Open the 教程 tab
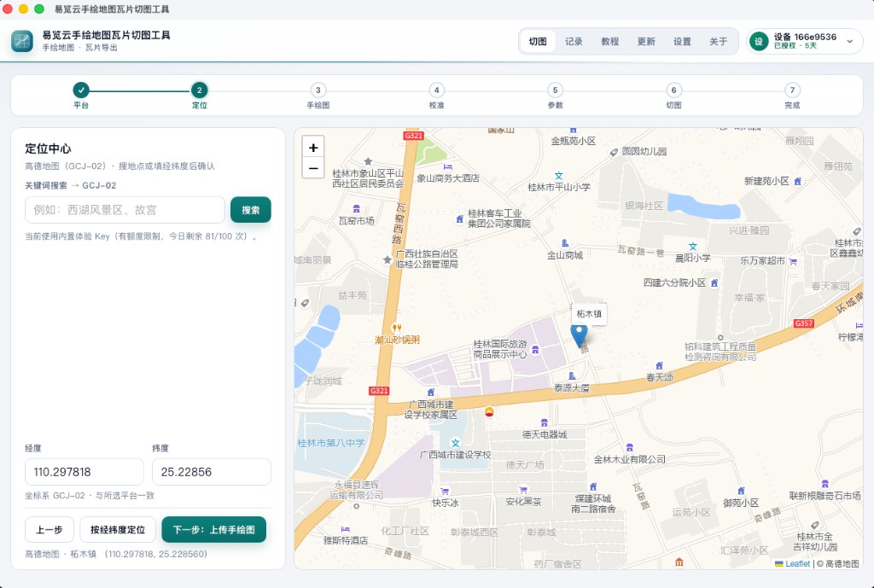This screenshot has width=874, height=588. [x=609, y=41]
